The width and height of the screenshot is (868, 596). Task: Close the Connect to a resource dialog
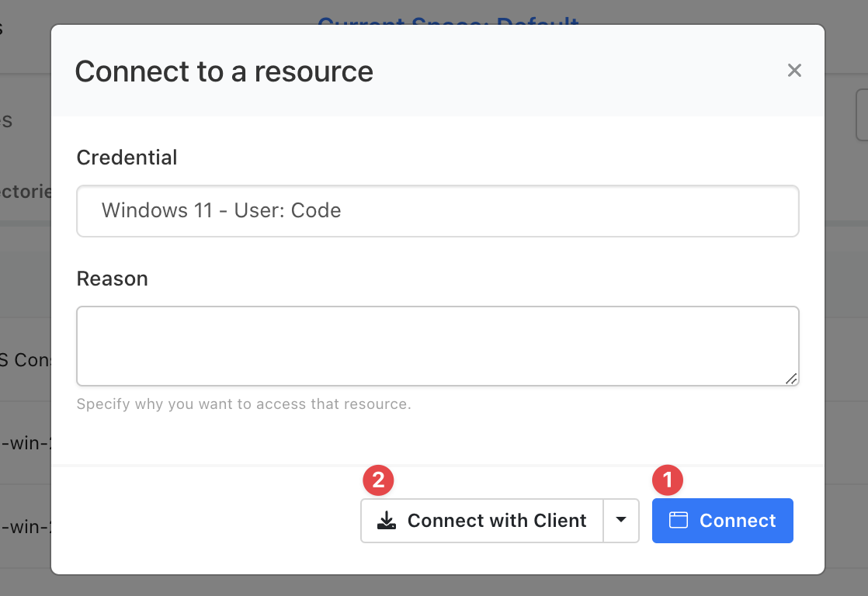point(794,71)
